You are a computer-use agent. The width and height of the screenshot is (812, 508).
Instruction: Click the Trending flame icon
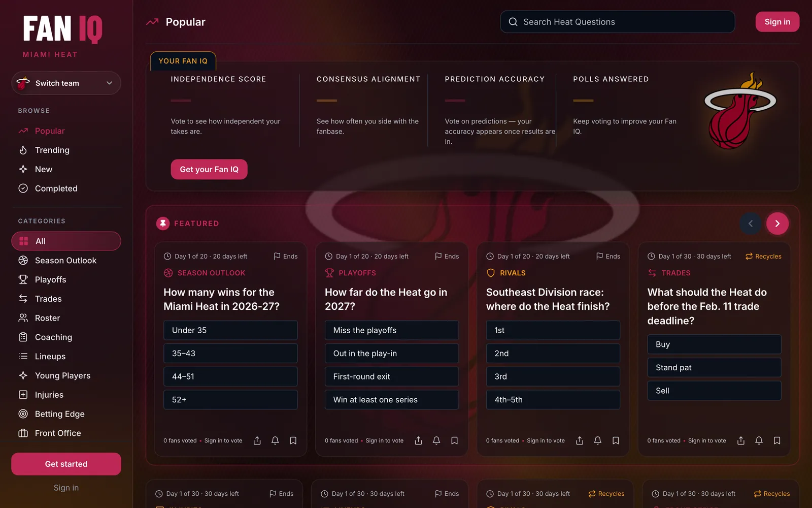pyautogui.click(x=23, y=150)
